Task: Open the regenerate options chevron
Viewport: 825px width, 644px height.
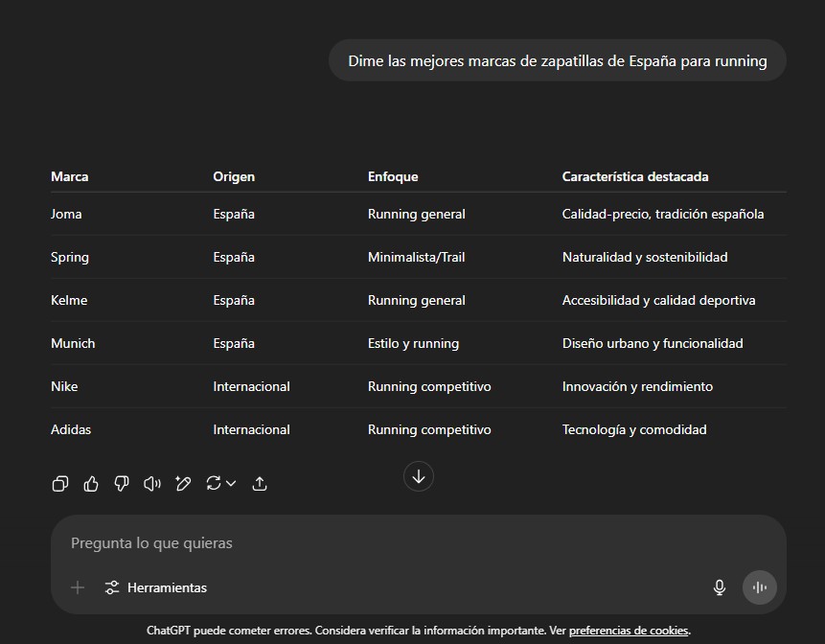Action: coord(231,483)
